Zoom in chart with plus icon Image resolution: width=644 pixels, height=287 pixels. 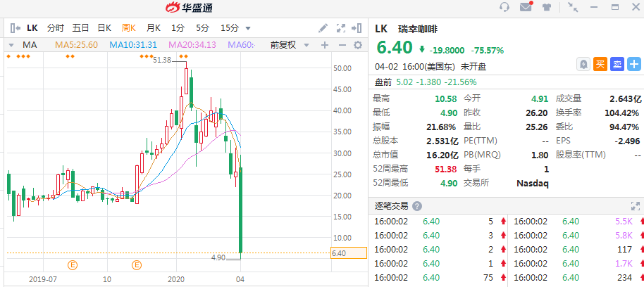coord(325,45)
